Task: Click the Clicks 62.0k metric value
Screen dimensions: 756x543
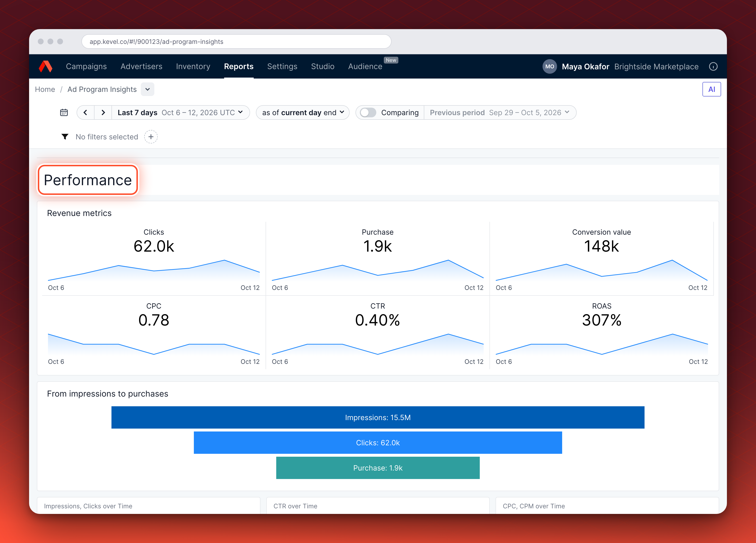Action: (154, 246)
